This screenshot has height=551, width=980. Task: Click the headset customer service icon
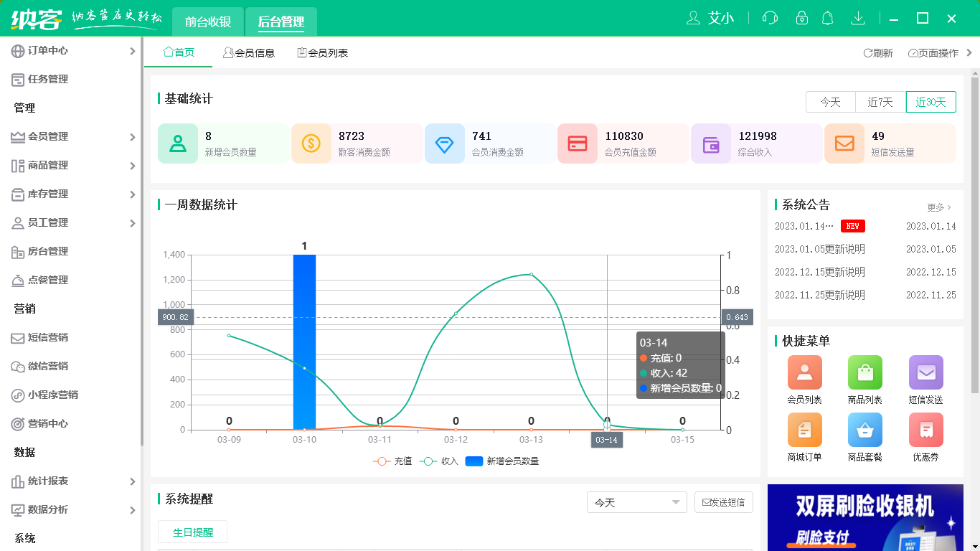point(770,17)
